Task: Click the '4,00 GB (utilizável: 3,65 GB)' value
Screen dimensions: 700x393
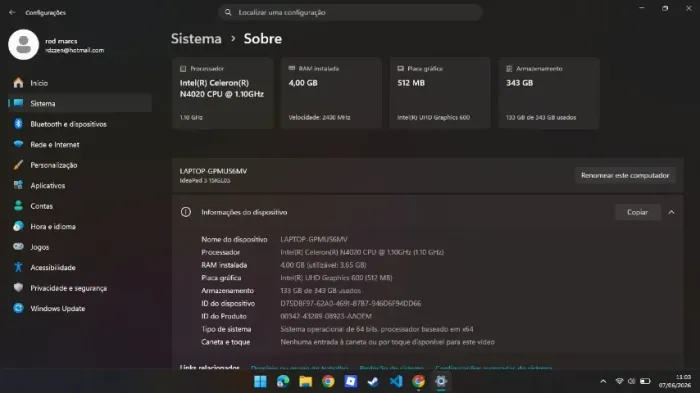Action: point(323,265)
